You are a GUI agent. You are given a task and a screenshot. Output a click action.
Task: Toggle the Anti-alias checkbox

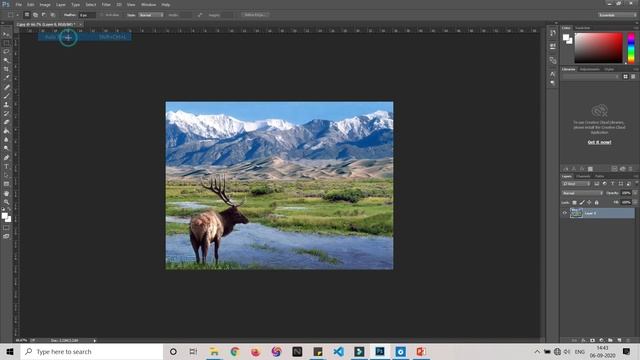pos(102,15)
